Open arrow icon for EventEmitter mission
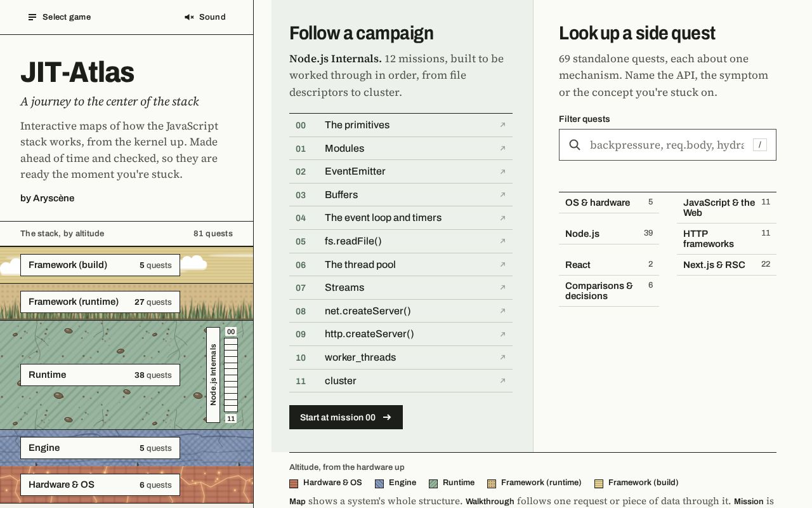The image size is (812, 508). (x=502, y=171)
